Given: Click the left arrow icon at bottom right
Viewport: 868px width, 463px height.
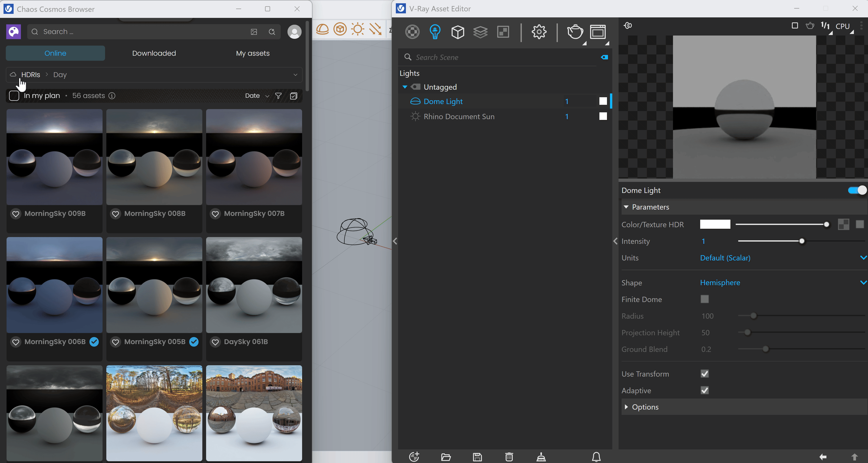Looking at the screenshot, I should tap(823, 457).
